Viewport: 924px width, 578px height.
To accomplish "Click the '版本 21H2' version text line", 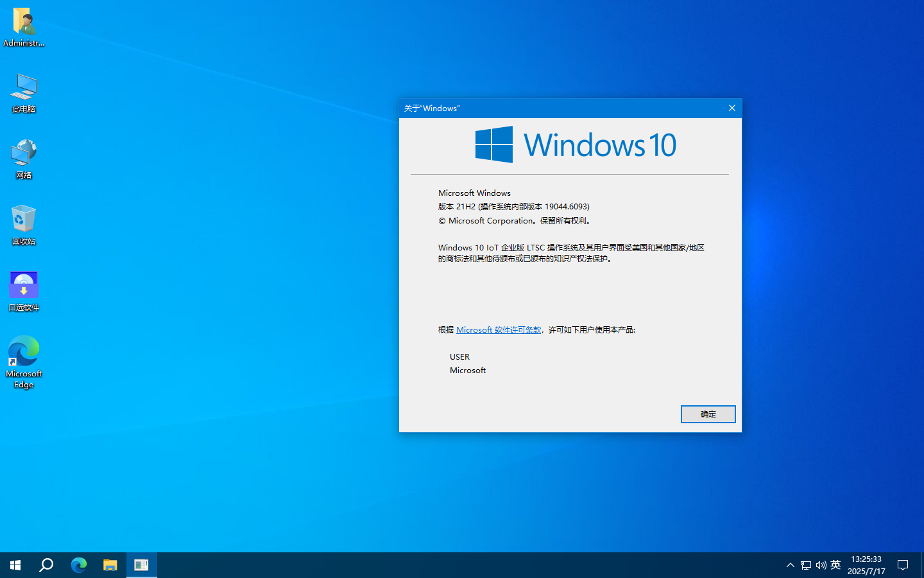I will 513,207.
